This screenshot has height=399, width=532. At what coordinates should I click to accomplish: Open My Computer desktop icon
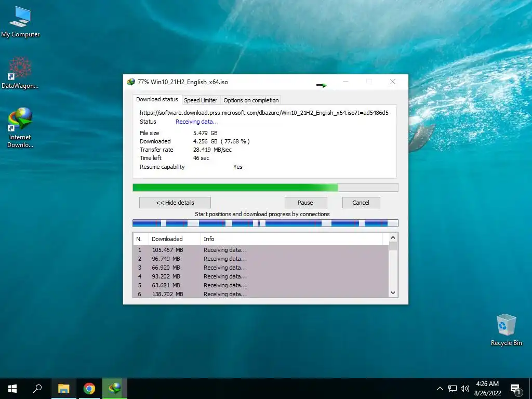(20, 22)
